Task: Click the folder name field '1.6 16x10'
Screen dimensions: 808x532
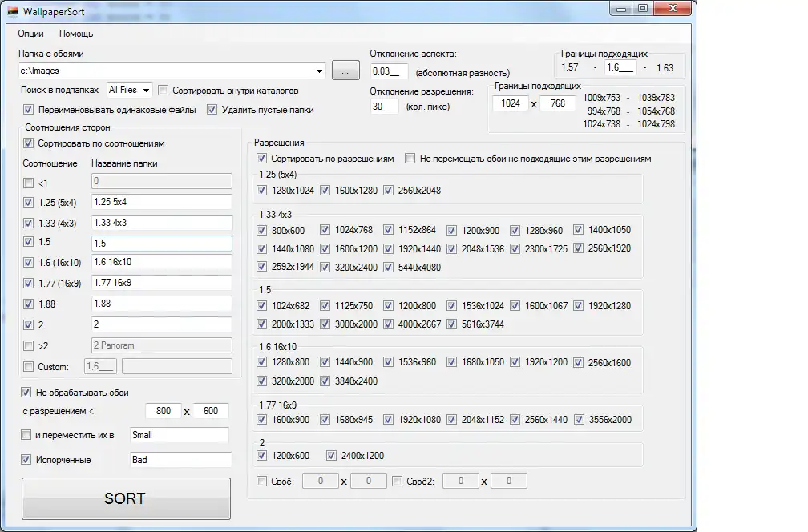Action: 162,262
